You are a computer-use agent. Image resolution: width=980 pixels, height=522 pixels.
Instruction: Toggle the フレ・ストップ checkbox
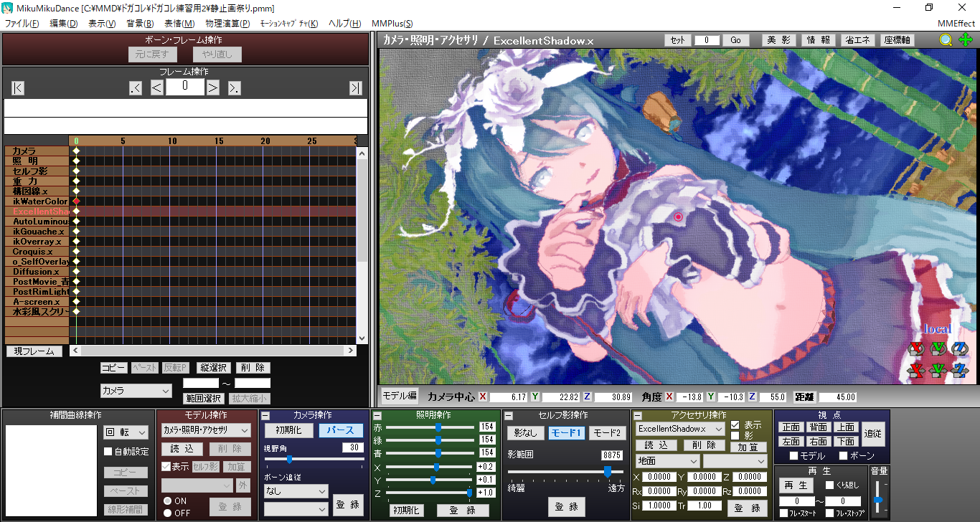[x=829, y=513]
